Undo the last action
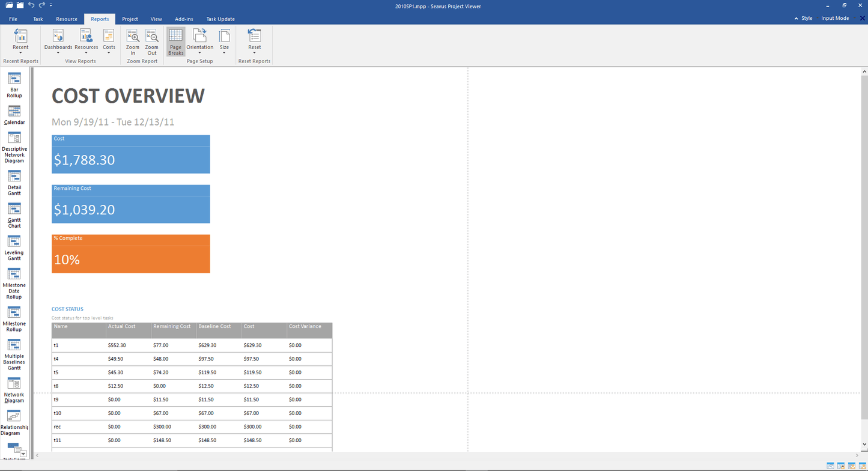 click(x=32, y=5)
